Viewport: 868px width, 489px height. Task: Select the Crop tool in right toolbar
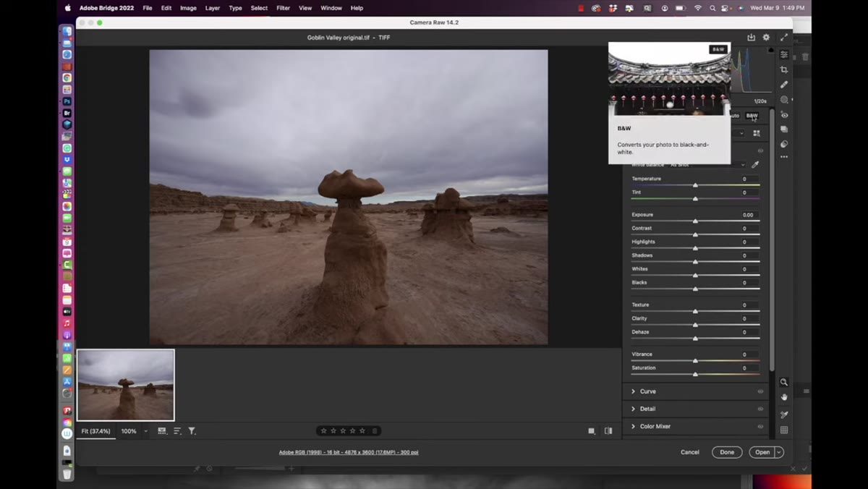pos(784,69)
